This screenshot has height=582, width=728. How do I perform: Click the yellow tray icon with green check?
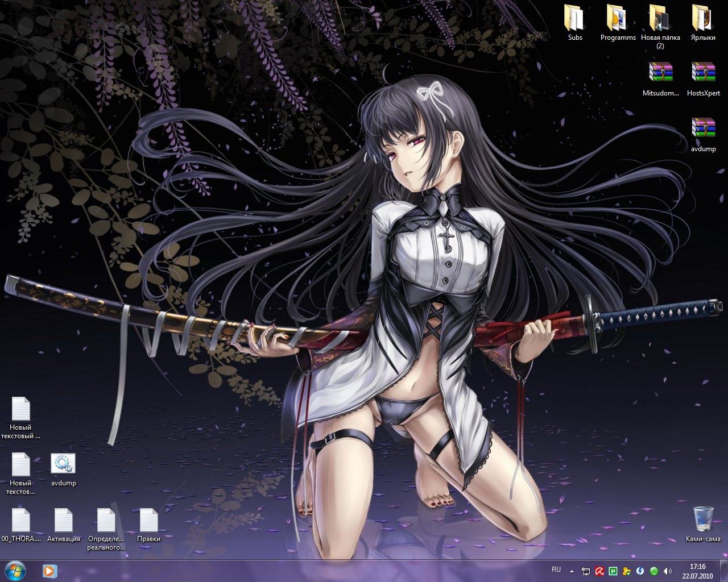coord(627,571)
